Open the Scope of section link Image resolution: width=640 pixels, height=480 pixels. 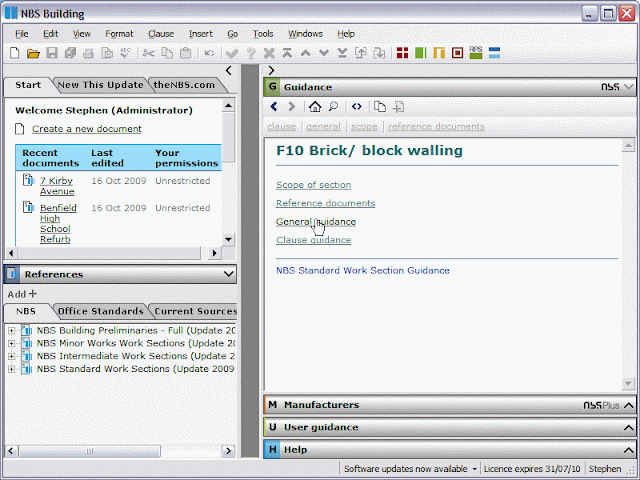point(313,185)
